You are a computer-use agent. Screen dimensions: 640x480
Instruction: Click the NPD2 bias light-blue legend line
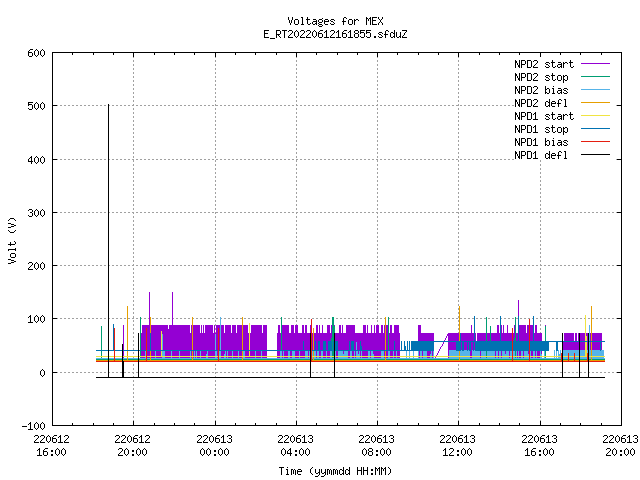click(x=595, y=90)
